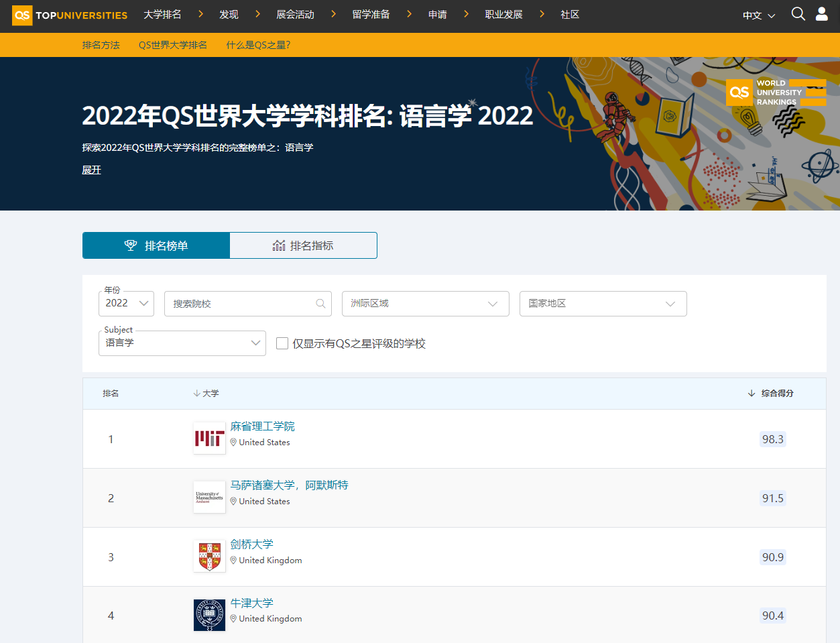
Task: Click chevron after 职业发展 in top nav
Action: point(542,14)
